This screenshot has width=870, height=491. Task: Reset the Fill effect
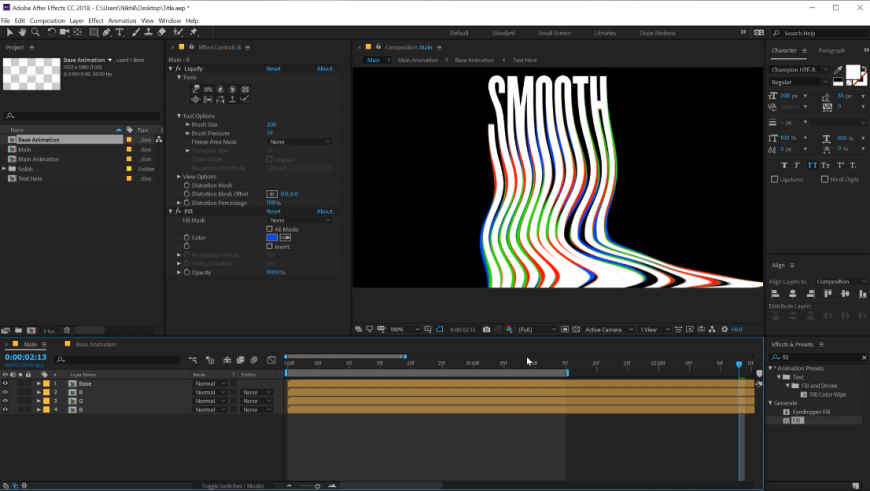click(x=274, y=211)
